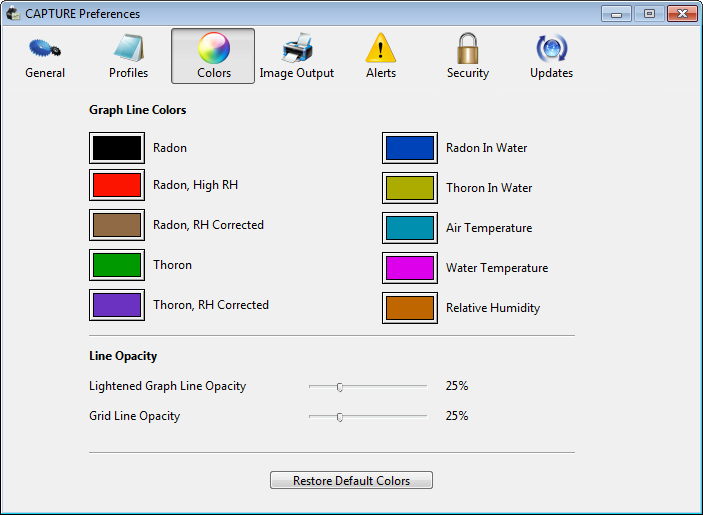The image size is (703, 515).
Task: Open the Profiles preferences tab
Action: (129, 56)
